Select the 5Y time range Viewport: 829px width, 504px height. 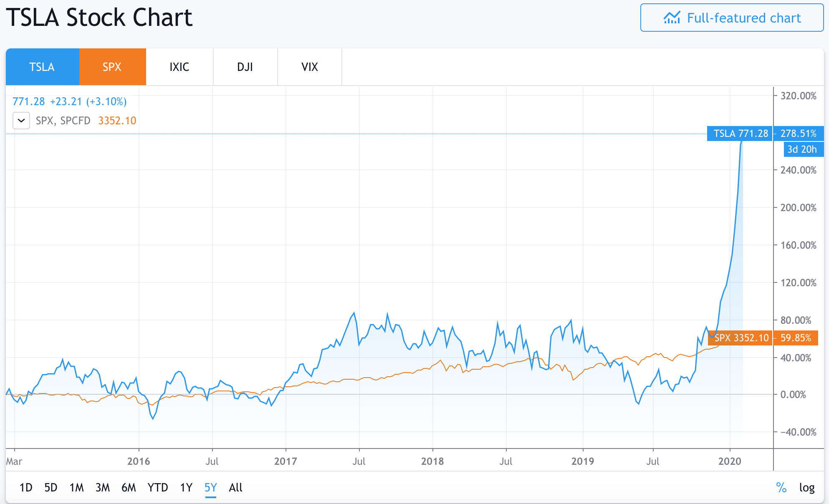pyautogui.click(x=211, y=487)
